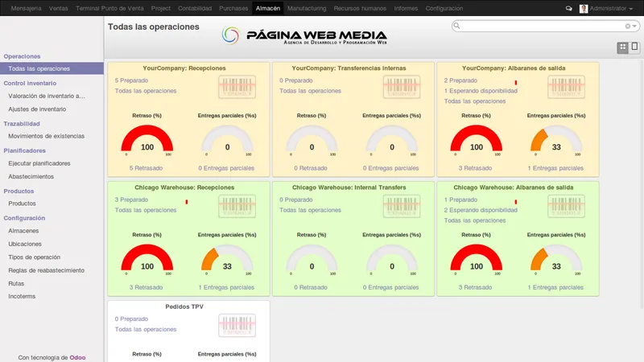Click 1 Entregas parciales in Chicago Recepciones
This screenshot has height=362, width=644.
[226, 287]
